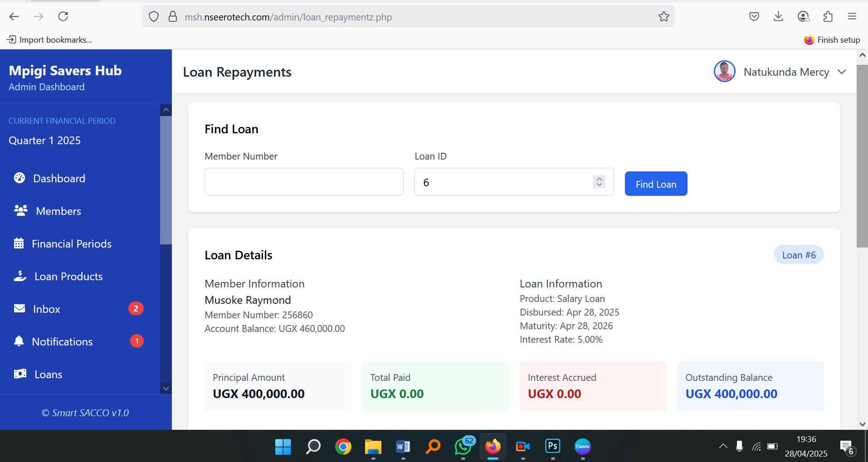Click the Inbox envelope icon
The image size is (868, 462).
point(20,309)
